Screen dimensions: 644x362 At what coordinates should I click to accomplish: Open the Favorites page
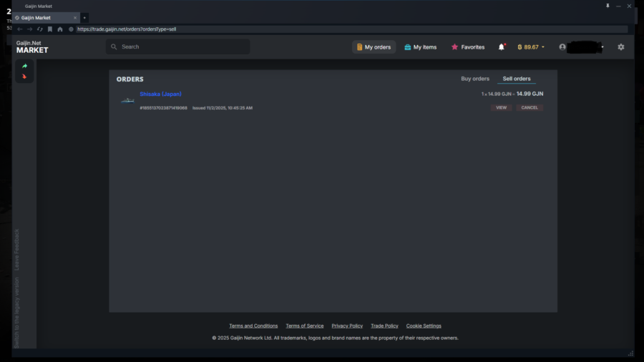pyautogui.click(x=468, y=47)
